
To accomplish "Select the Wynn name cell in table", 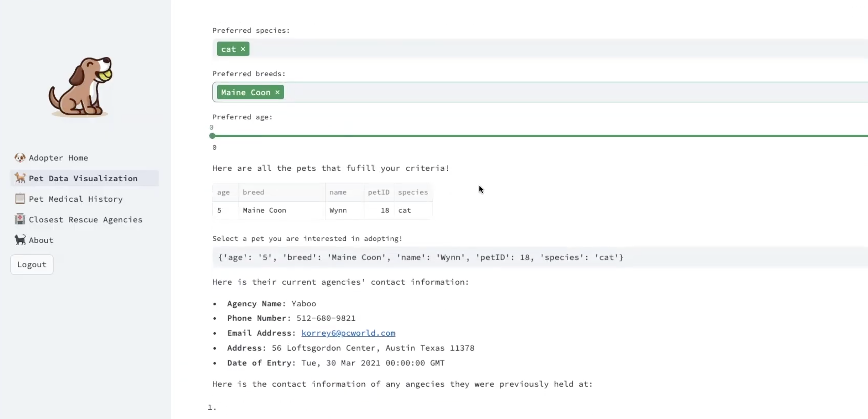I will [338, 210].
